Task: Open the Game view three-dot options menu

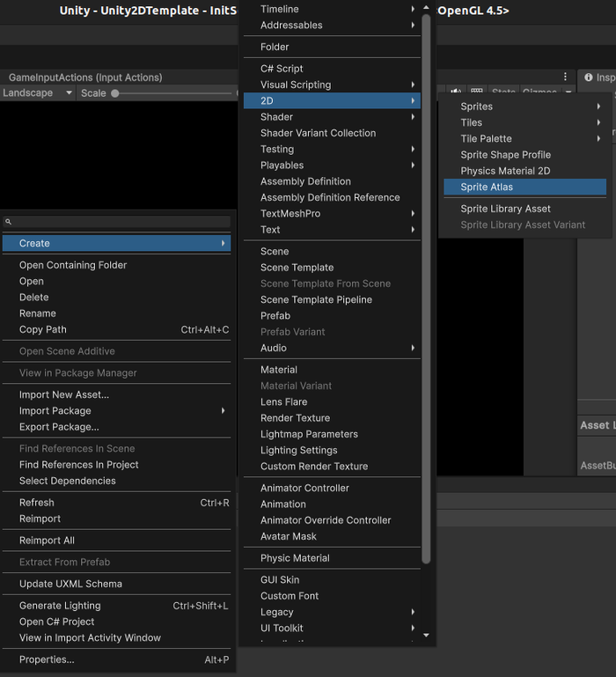Action: coord(565,77)
